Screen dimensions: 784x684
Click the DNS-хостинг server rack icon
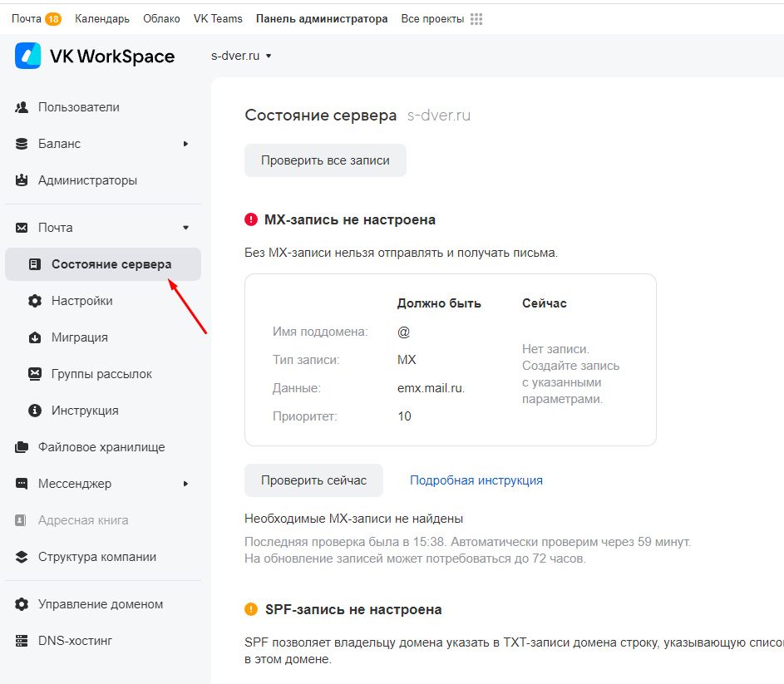click(22, 641)
